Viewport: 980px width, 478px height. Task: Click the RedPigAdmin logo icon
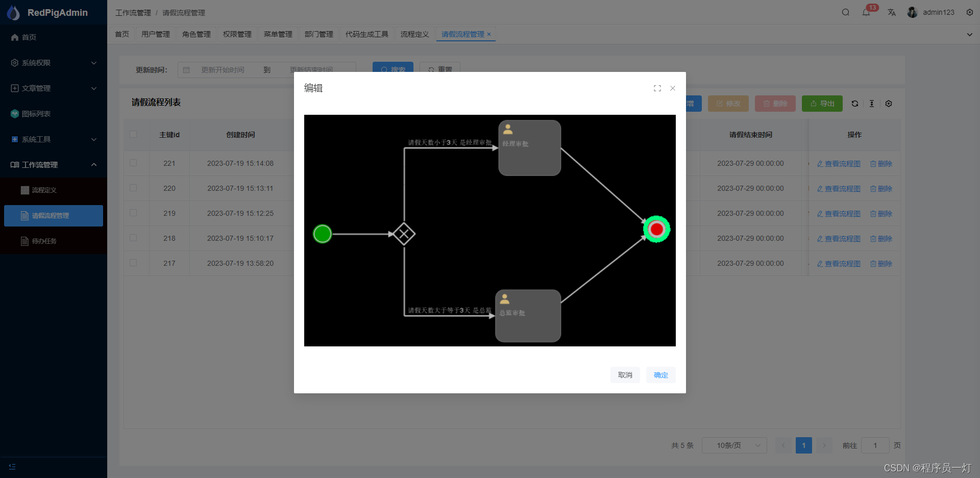(13, 13)
